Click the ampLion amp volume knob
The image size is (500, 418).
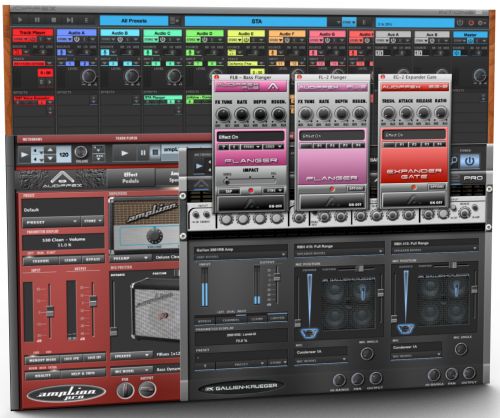coord(155,236)
